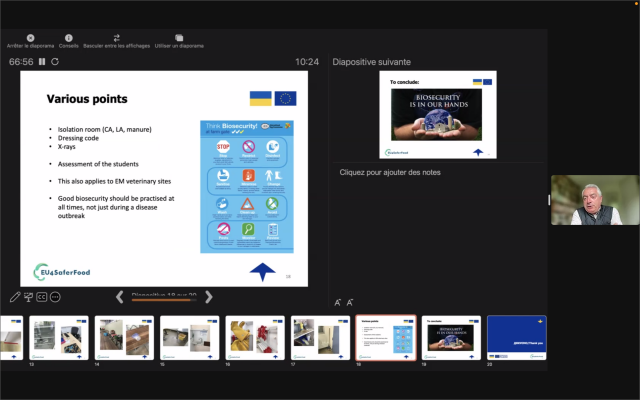Viewport: 640px width, 400px height.
Task: Decrease the notes font size
Action: [350, 302]
